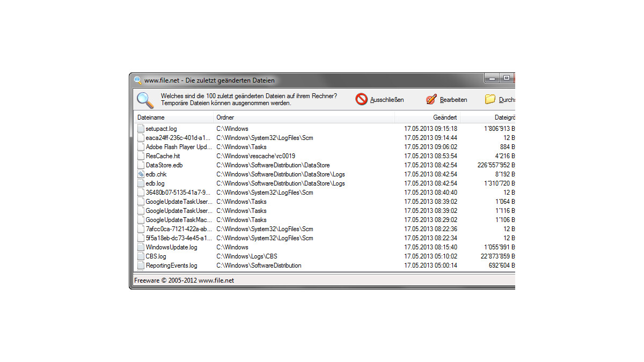Click the document icon beside ResCache.hit
This screenshot has height=362, width=644.
(x=141, y=156)
